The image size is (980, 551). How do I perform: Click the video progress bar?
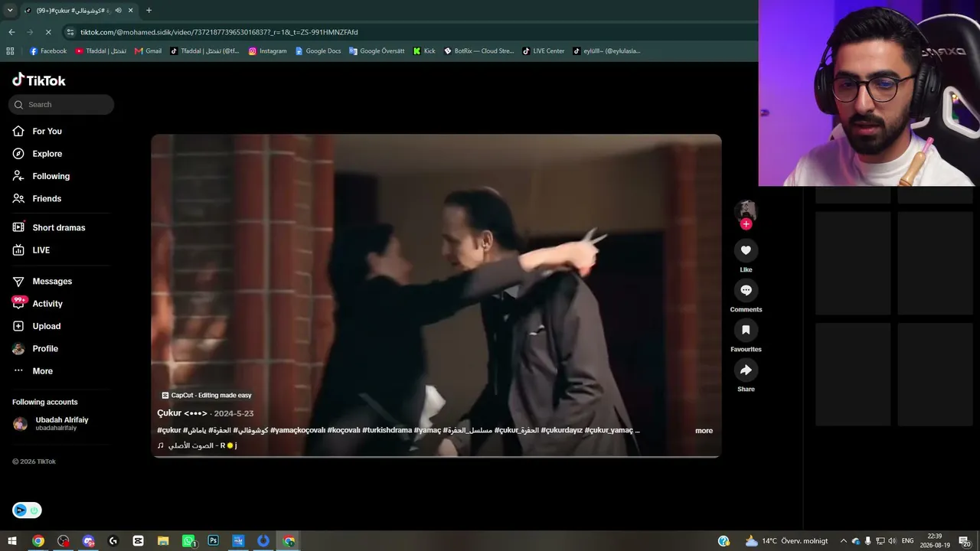coord(436,457)
